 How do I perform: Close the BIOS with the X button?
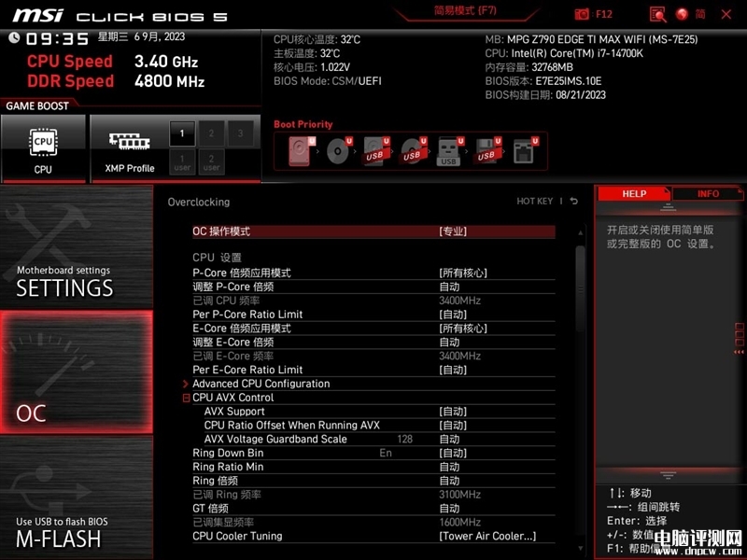coord(726,14)
